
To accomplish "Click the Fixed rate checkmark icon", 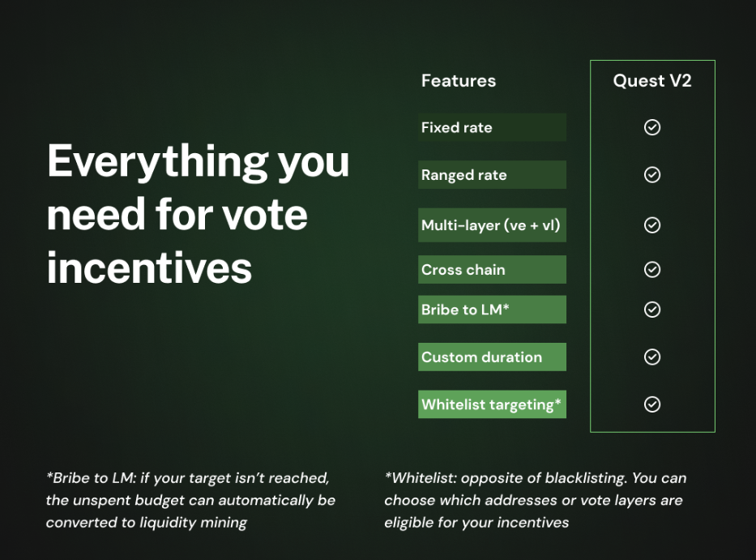I will pos(651,127).
